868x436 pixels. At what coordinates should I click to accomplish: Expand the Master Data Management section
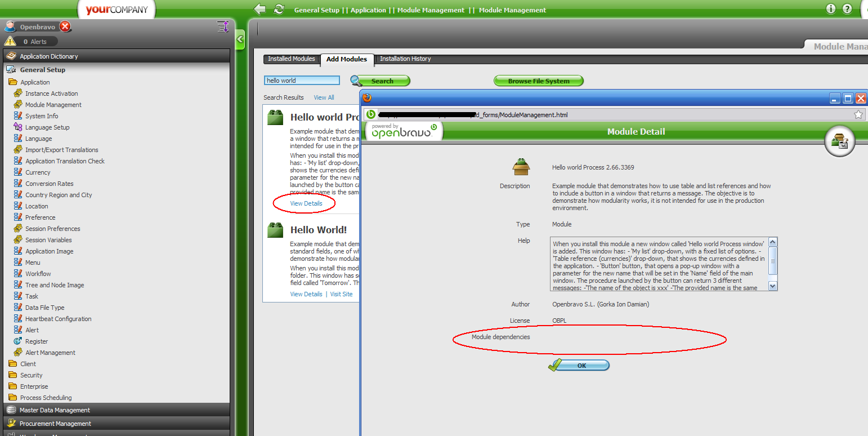[117, 410]
